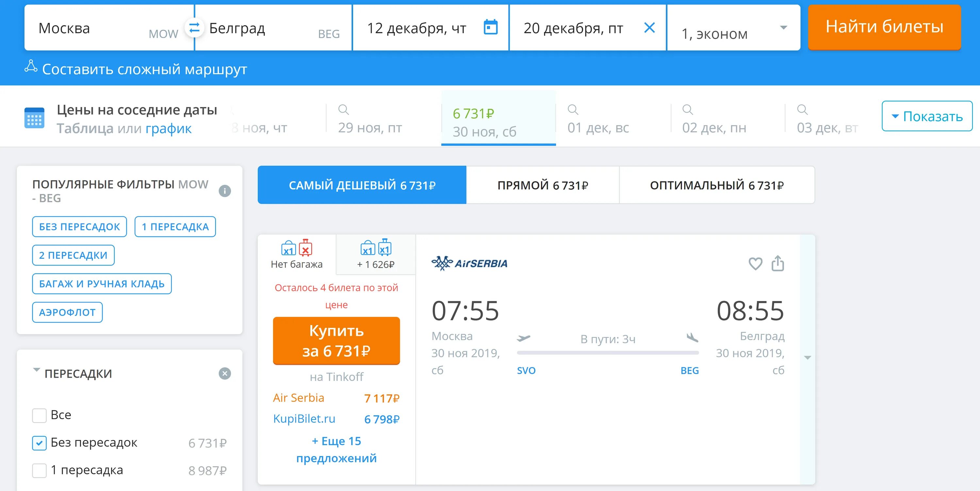980x491 pixels.
Task: Select Прямой 6 731₽ tab
Action: click(x=543, y=185)
